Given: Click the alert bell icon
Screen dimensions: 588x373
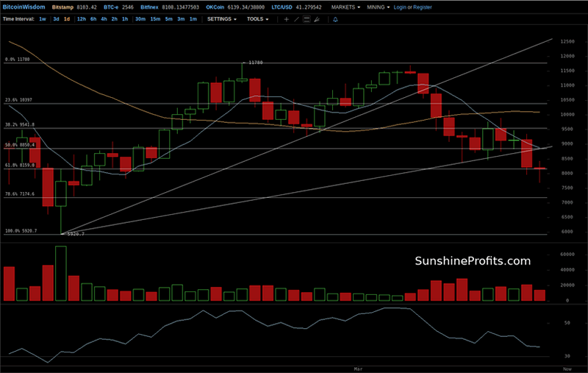Looking at the screenshot, I should (336, 19).
